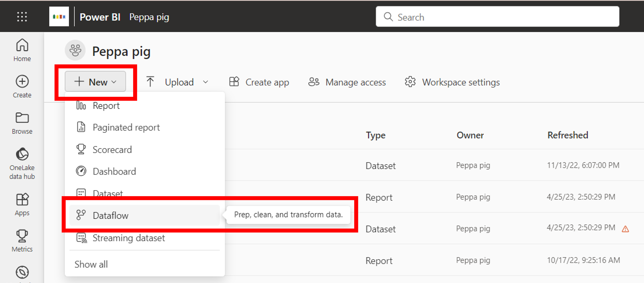Click the search magnifier icon
This screenshot has width=644, height=283.
(388, 17)
